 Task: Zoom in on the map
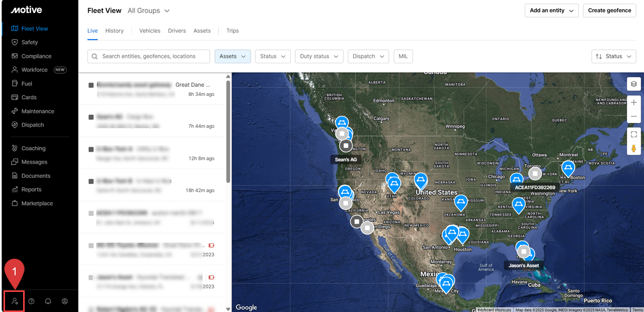[x=633, y=102]
